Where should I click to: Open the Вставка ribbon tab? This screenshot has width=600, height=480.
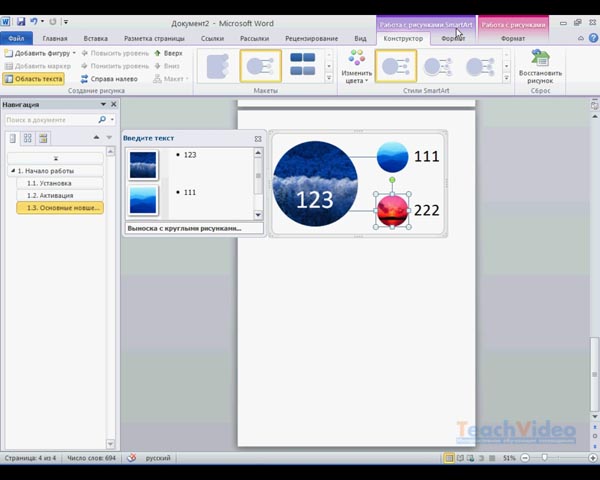click(x=97, y=39)
